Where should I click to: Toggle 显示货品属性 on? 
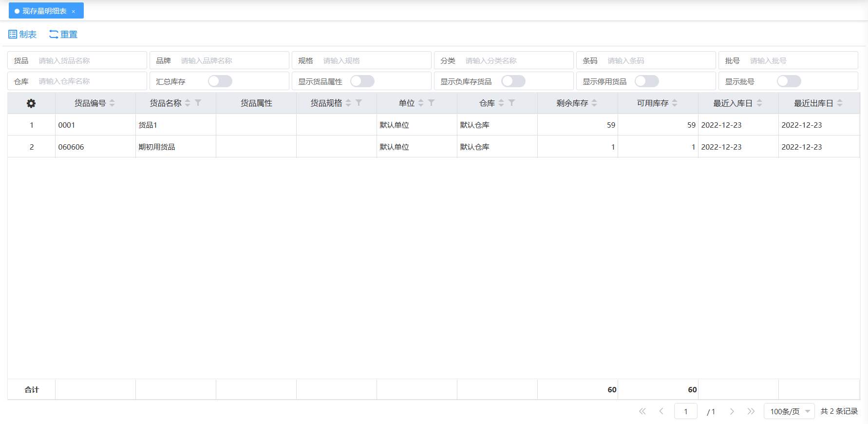point(362,81)
